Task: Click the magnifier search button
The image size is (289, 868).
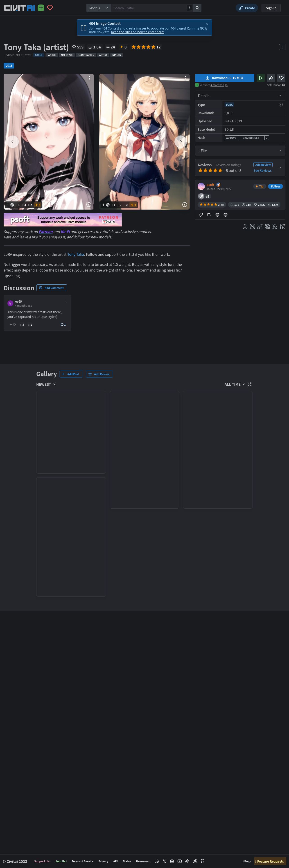Action: click(x=197, y=8)
